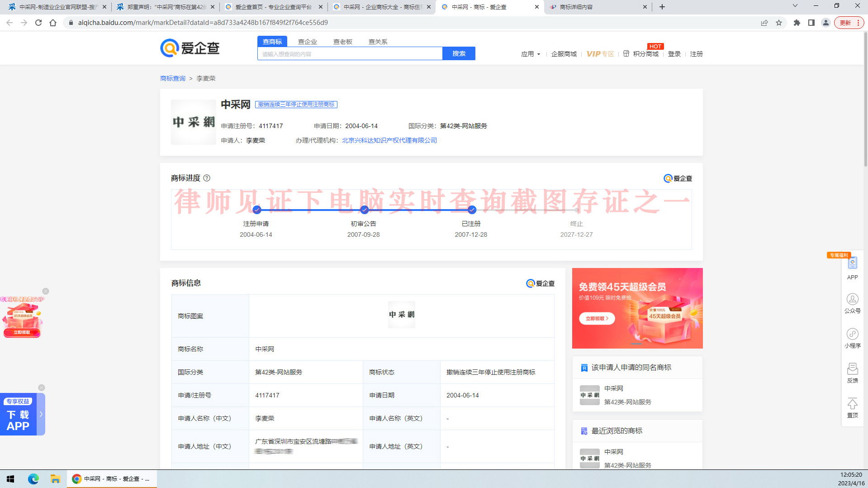
Task: Click the 爱企查 logo in header
Action: [x=190, y=48]
